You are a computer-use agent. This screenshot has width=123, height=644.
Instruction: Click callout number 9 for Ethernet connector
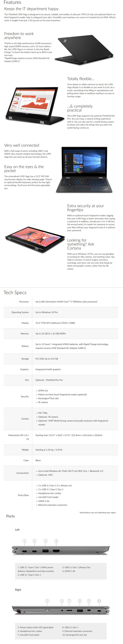click(89, 601)
